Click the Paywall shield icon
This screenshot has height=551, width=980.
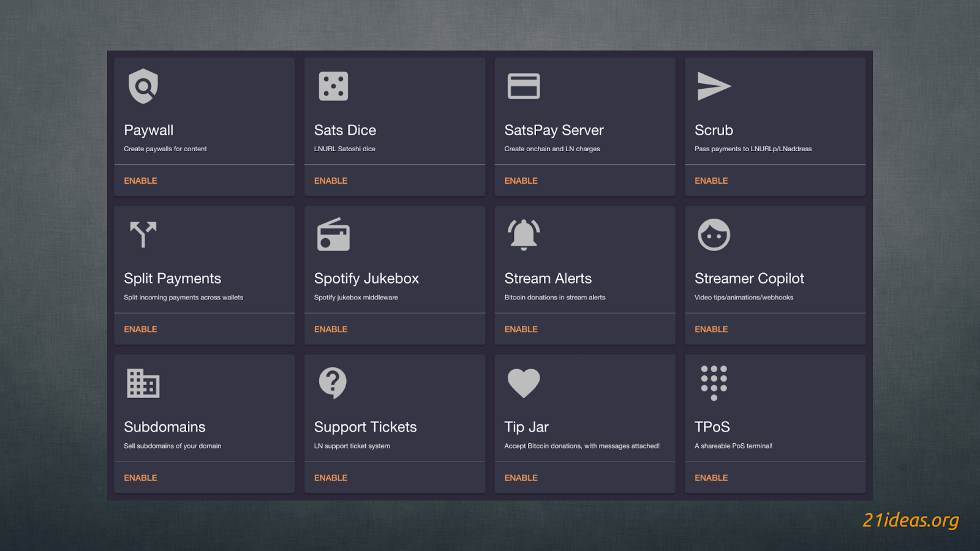[143, 86]
